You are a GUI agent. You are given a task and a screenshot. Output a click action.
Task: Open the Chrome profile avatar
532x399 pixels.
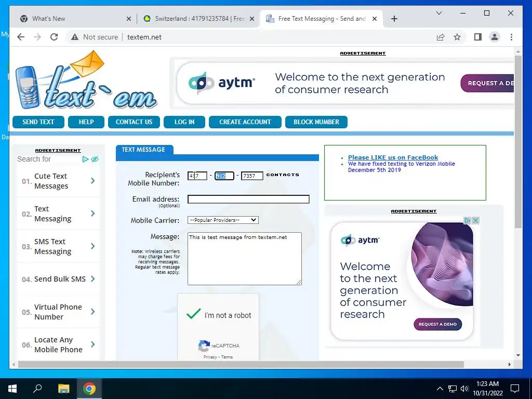[x=495, y=37]
